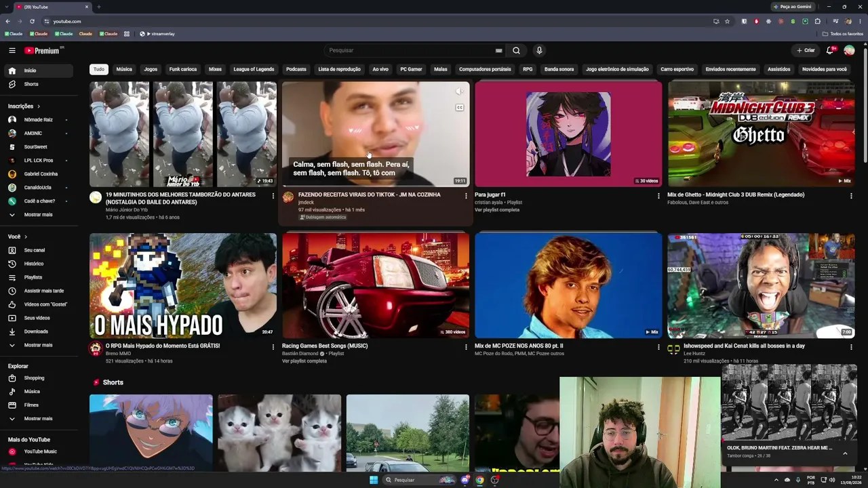
Task: Select the Ao vivo filter chip
Action: tap(380, 69)
